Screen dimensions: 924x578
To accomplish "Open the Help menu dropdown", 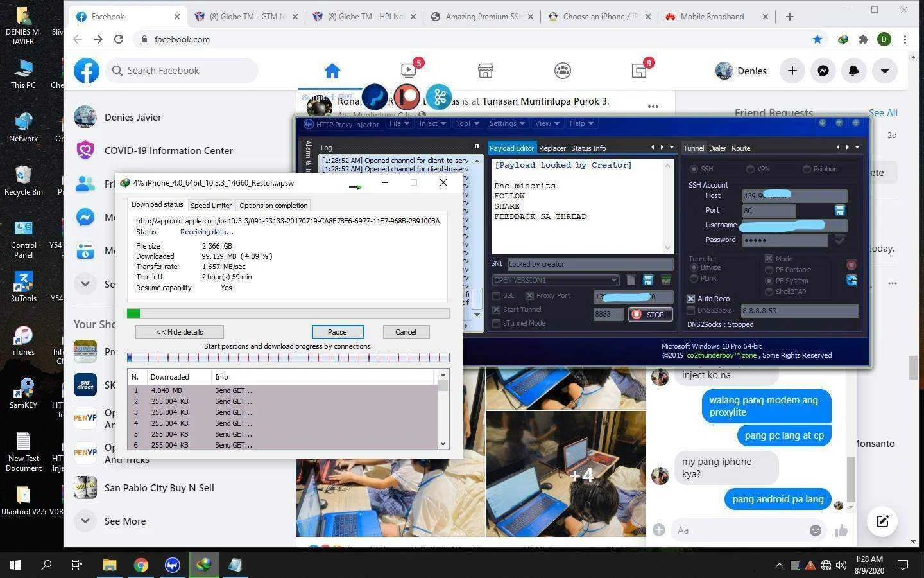I will [581, 123].
